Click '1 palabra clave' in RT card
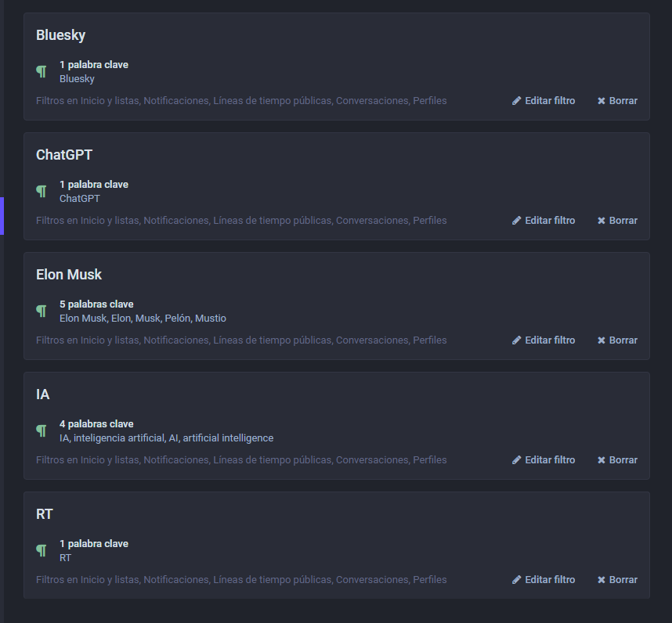 pyautogui.click(x=94, y=544)
